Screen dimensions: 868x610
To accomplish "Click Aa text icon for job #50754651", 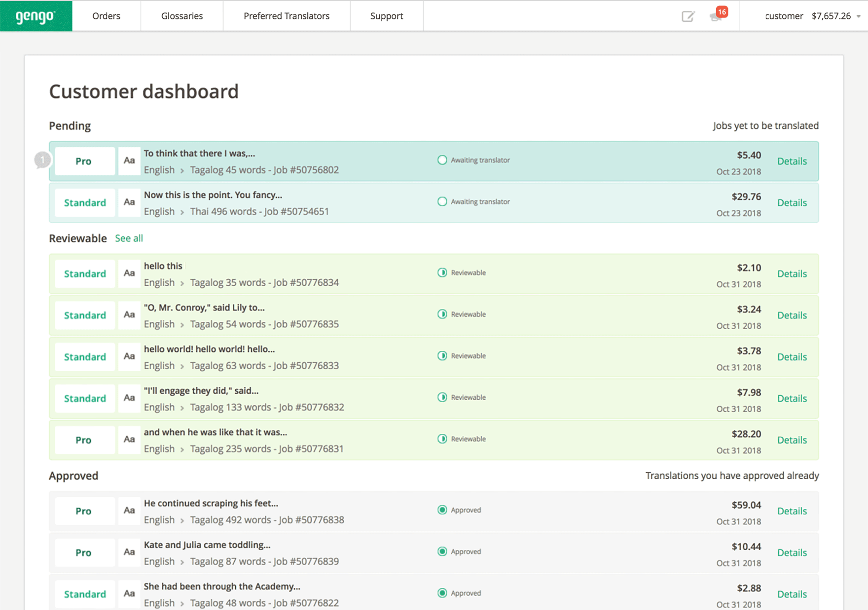I will pyautogui.click(x=129, y=202).
